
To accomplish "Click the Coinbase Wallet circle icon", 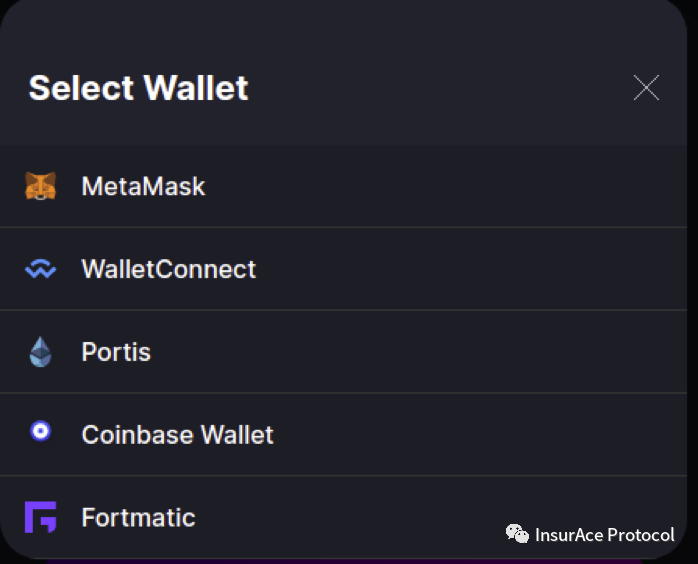I will [x=41, y=431].
